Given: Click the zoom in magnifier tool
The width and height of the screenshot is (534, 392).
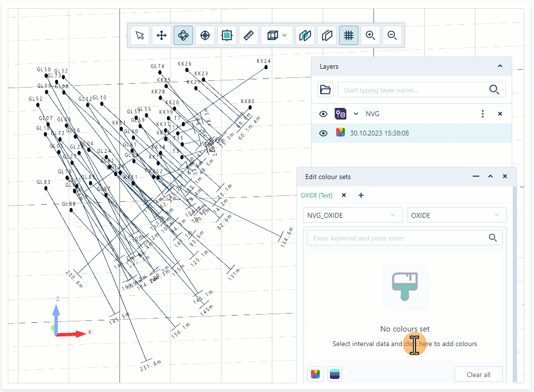Looking at the screenshot, I should click(x=371, y=35).
